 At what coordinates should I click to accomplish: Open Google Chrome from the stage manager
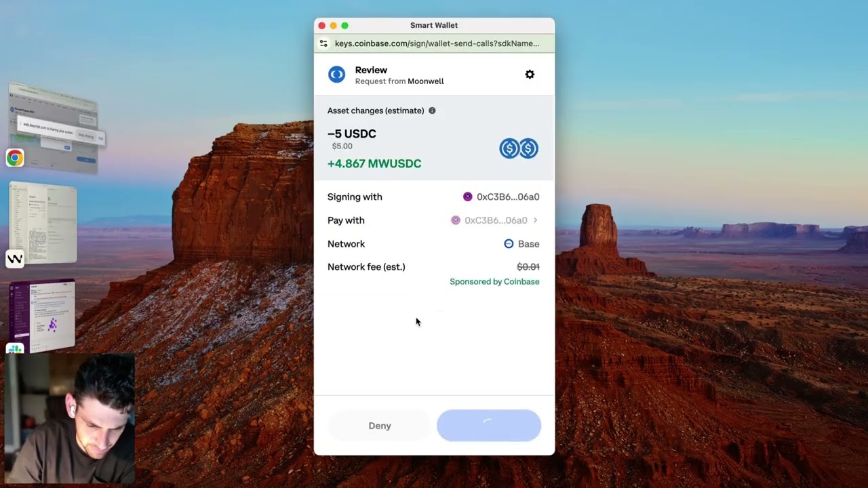pos(14,158)
